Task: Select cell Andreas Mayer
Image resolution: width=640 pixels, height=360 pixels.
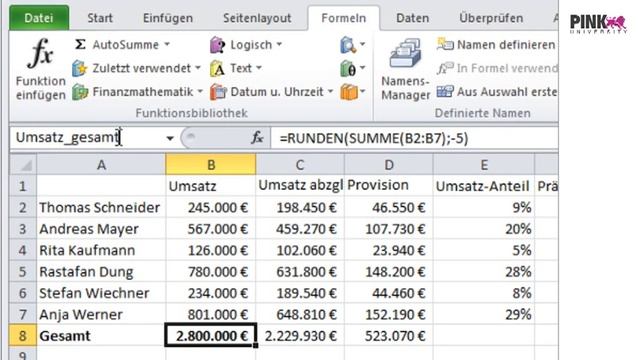Action: click(x=101, y=229)
